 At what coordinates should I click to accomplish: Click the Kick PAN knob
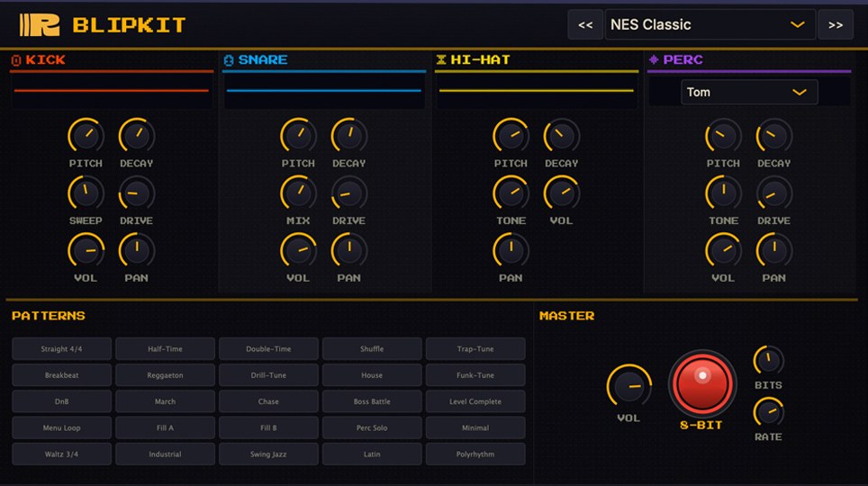137,251
